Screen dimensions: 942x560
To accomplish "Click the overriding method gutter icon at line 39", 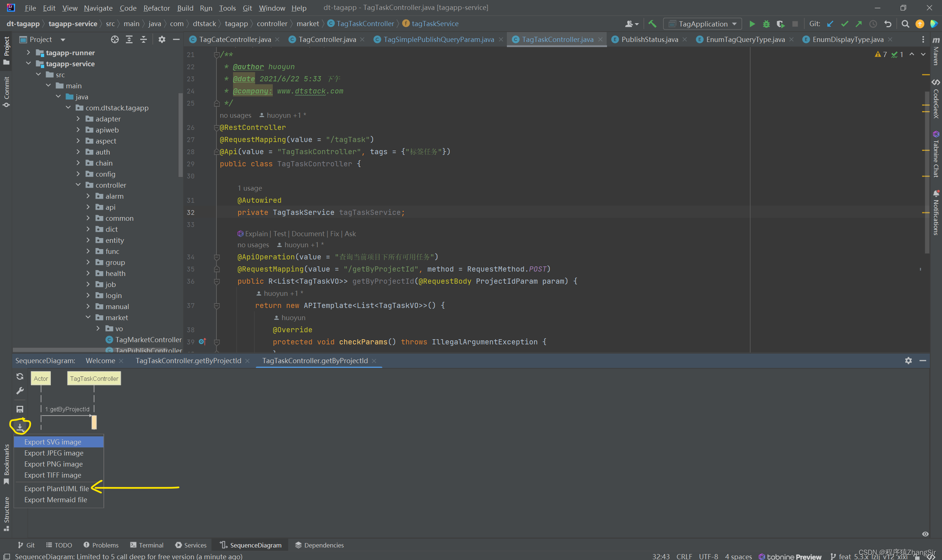I will (202, 342).
